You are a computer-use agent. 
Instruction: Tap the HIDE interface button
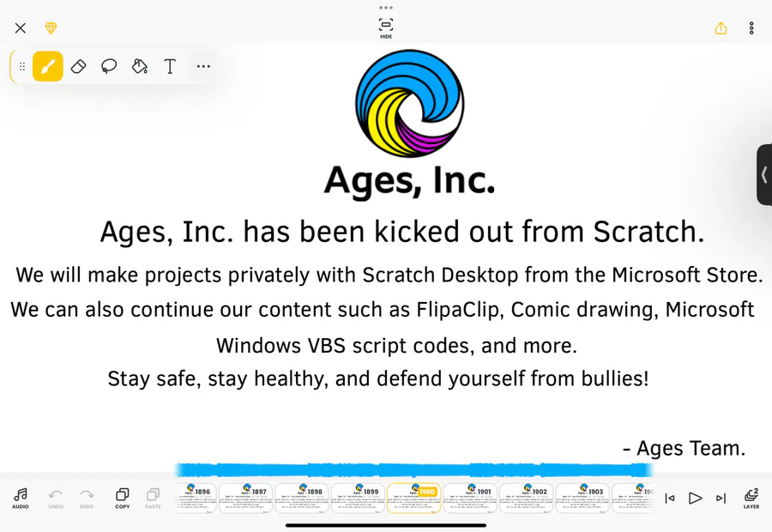point(386,28)
